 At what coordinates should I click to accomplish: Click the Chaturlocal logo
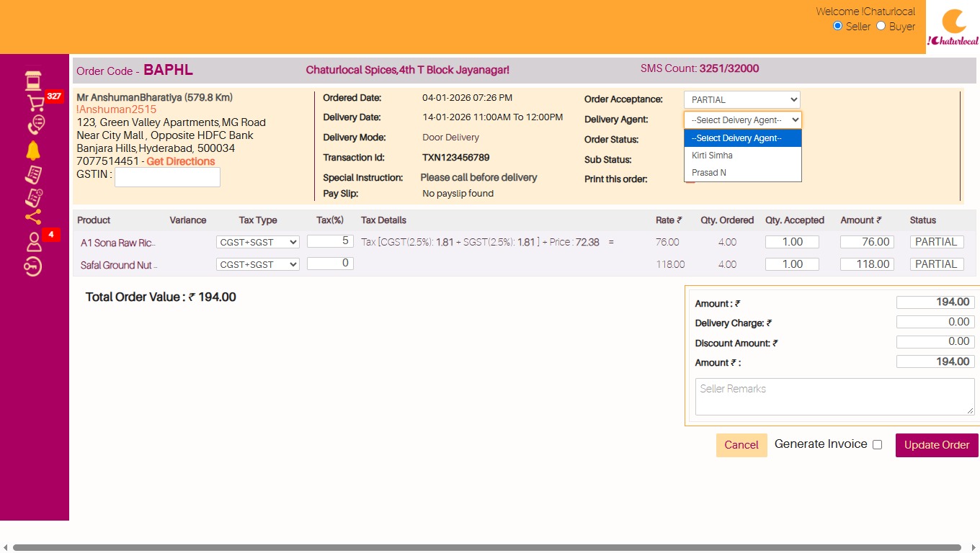click(x=953, y=27)
